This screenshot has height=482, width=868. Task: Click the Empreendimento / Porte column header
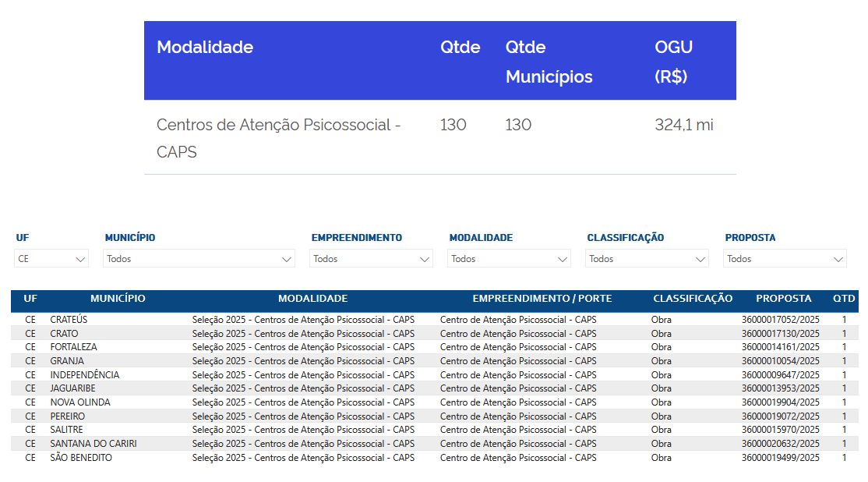(x=542, y=299)
